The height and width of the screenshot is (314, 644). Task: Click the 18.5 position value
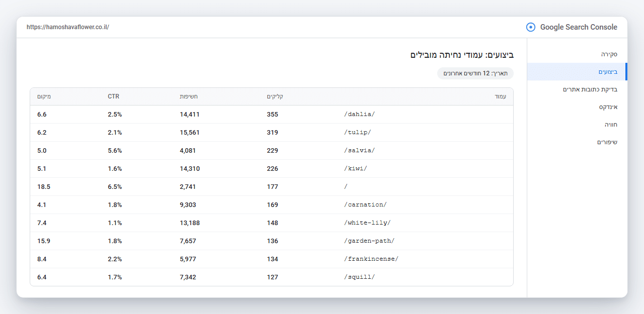coord(44,187)
